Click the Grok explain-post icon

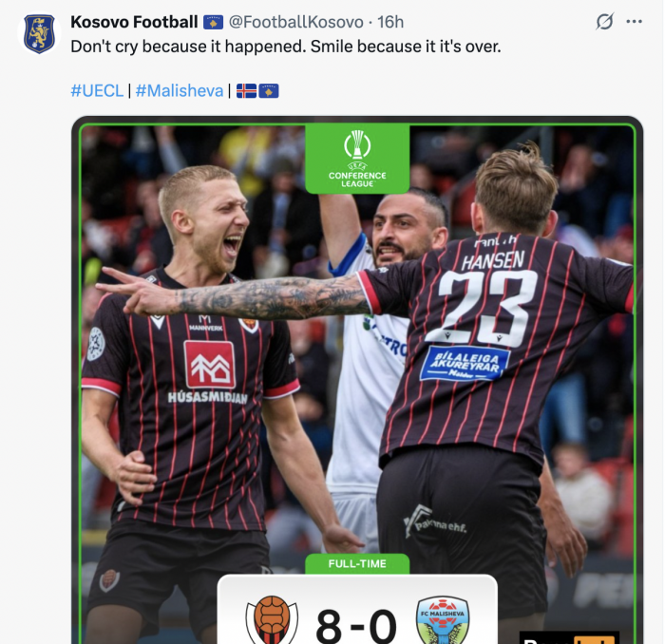[604, 21]
